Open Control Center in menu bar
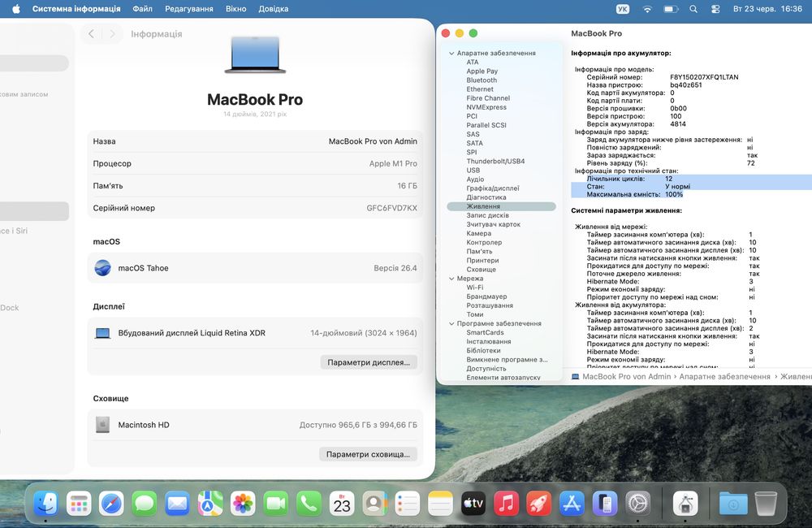The width and height of the screenshot is (812, 528). pos(715,9)
